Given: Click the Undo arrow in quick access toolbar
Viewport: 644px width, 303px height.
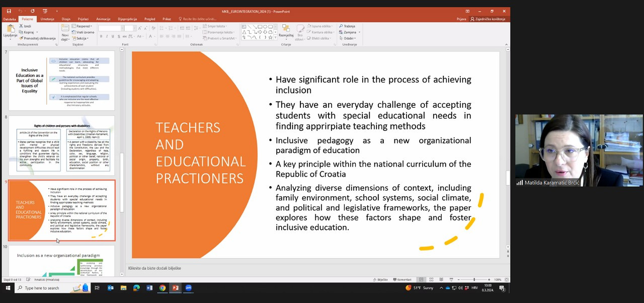Looking at the screenshot, I should (21, 11).
